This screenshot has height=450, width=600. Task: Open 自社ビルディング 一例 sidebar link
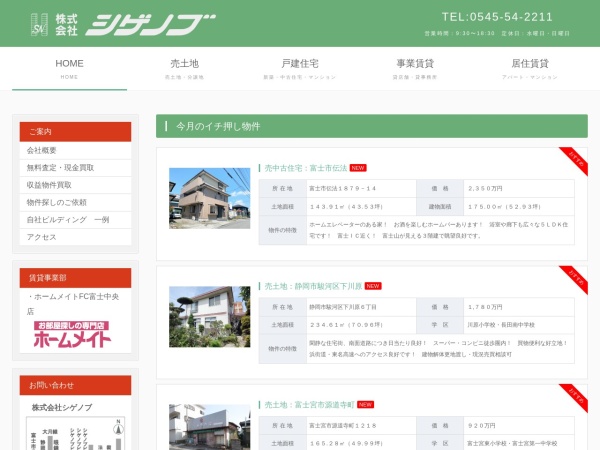click(x=75, y=220)
